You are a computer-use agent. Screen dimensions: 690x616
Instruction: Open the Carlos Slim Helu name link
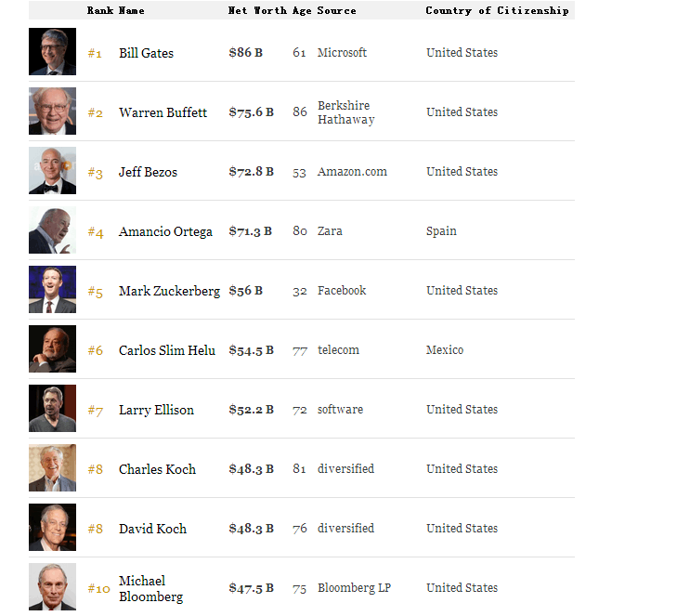166,350
